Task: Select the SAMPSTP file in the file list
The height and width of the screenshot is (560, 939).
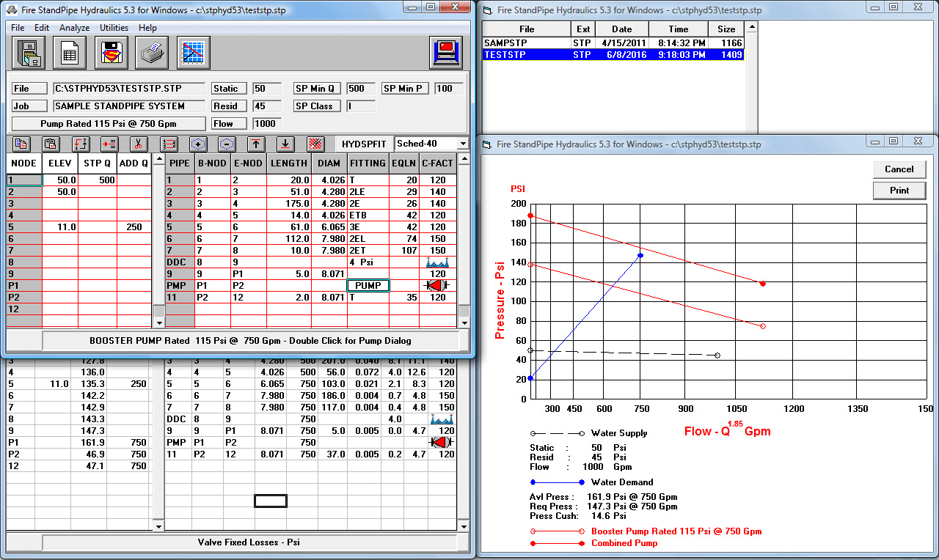Action: coord(528,43)
